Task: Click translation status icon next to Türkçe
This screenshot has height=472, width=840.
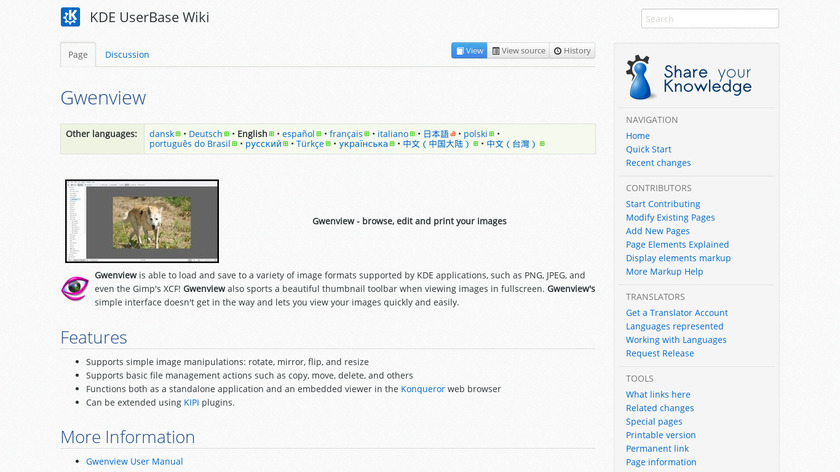Action: pos(328,144)
